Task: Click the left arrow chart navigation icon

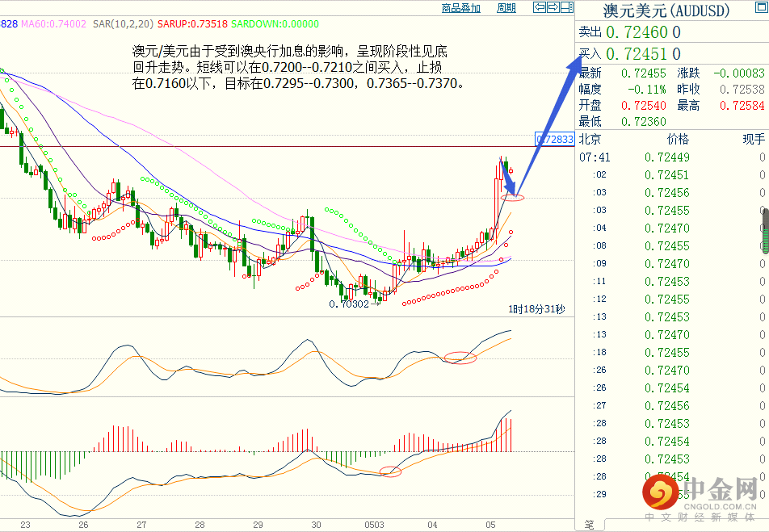Action: click(x=540, y=7)
